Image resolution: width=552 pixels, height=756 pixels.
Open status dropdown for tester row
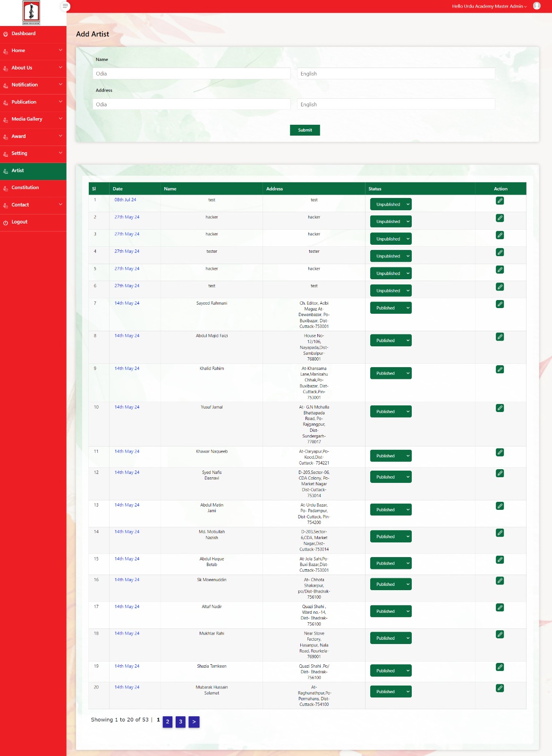pos(391,256)
